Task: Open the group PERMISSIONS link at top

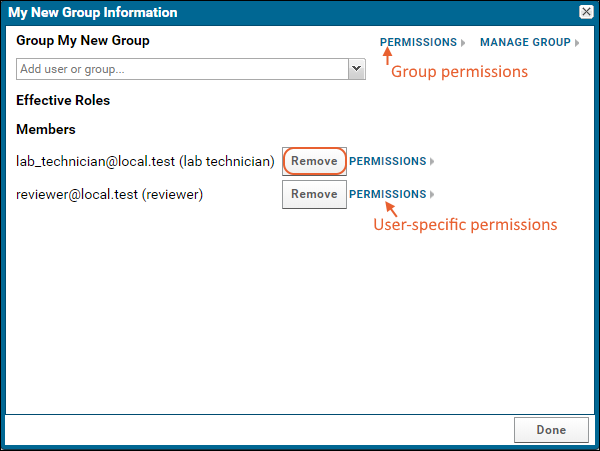Action: 418,42
